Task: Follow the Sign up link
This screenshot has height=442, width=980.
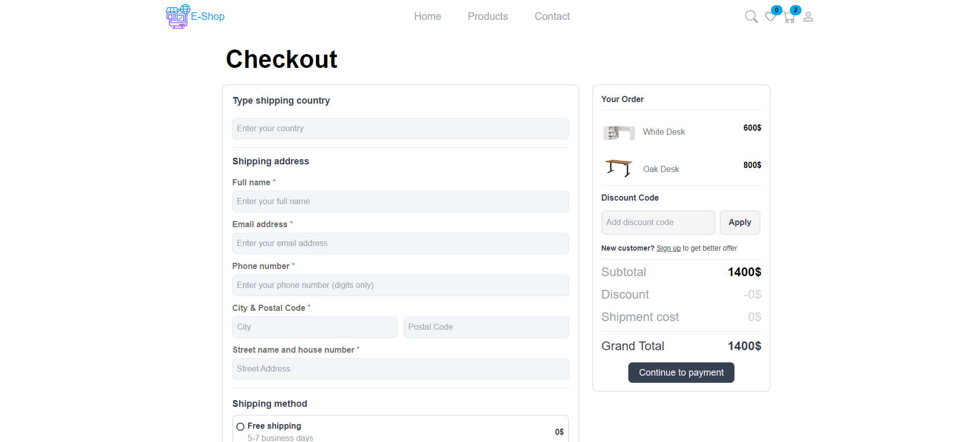Action: (668, 249)
